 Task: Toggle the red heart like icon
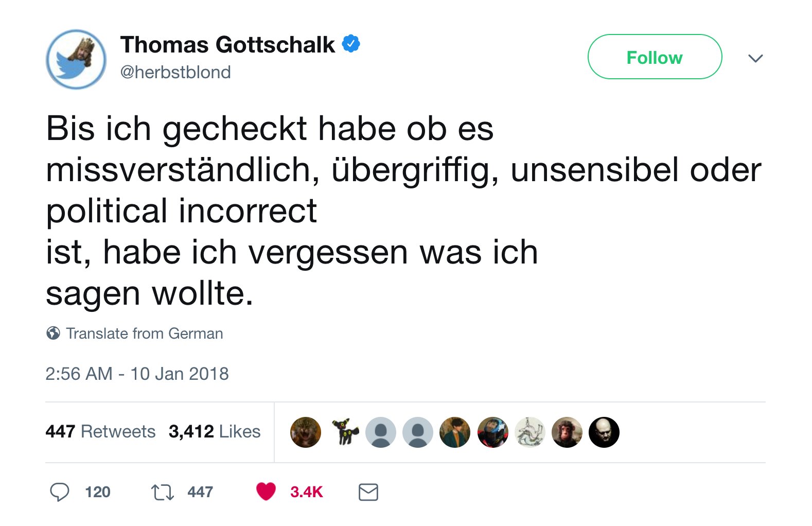pos(266,492)
